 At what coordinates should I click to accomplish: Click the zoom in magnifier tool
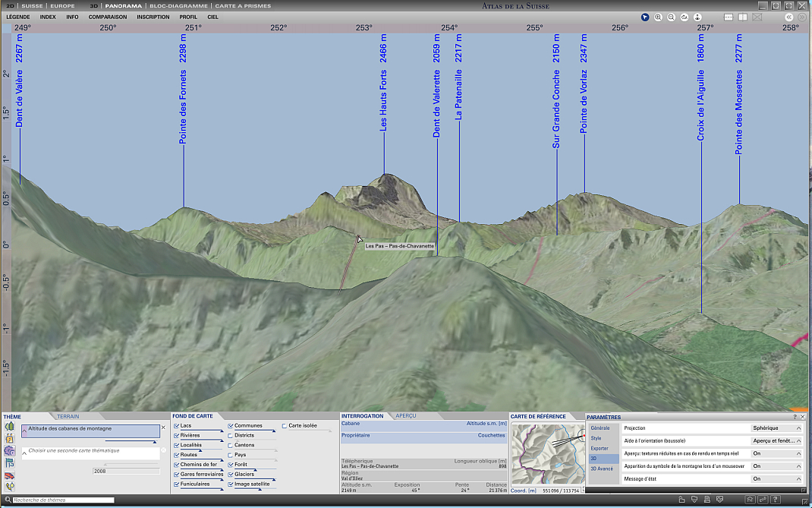pyautogui.click(x=658, y=17)
